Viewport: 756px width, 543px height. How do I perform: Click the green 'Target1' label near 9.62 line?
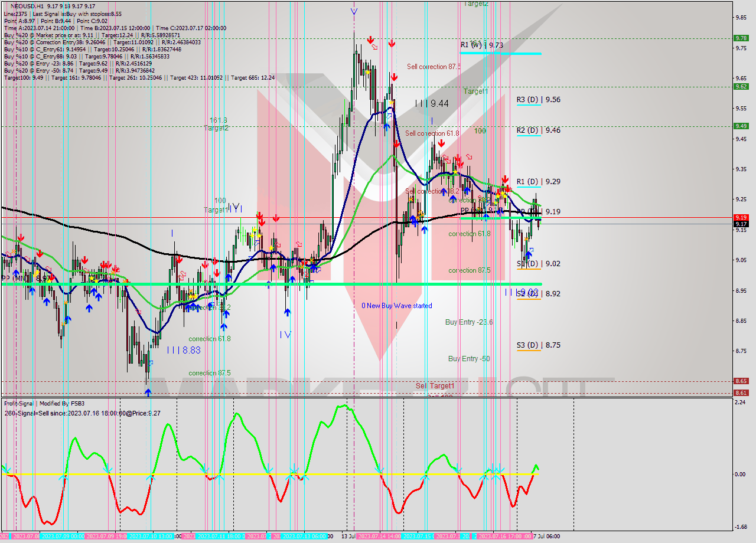475,91
